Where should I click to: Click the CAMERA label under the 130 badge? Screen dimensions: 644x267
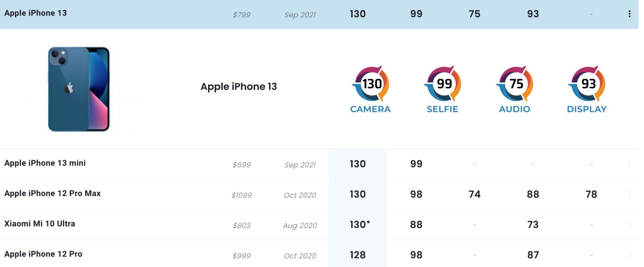click(x=370, y=109)
